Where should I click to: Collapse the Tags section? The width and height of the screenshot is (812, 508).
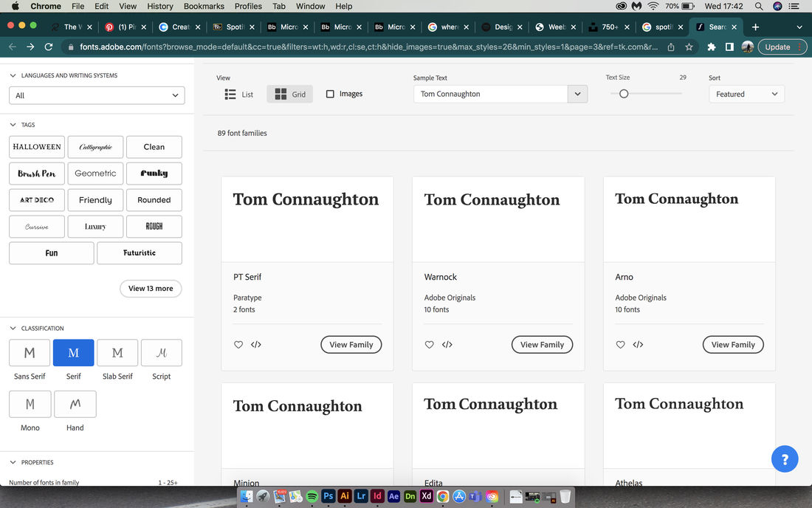click(x=13, y=125)
